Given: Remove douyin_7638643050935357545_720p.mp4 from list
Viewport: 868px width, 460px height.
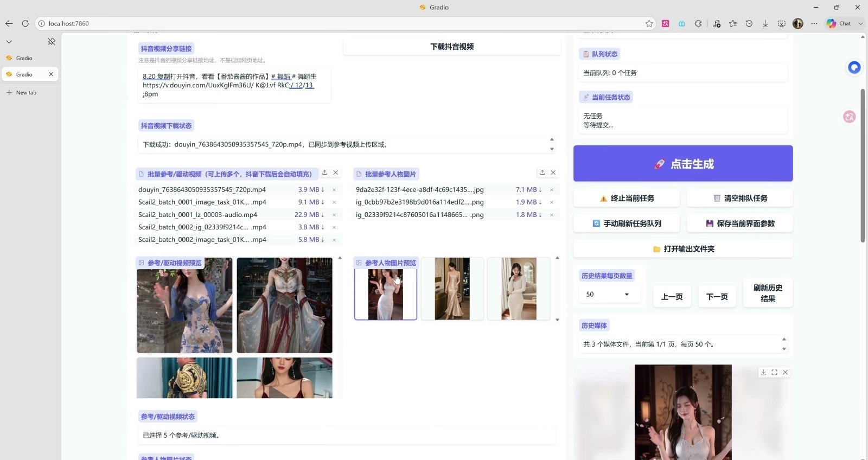Looking at the screenshot, I should tap(334, 190).
